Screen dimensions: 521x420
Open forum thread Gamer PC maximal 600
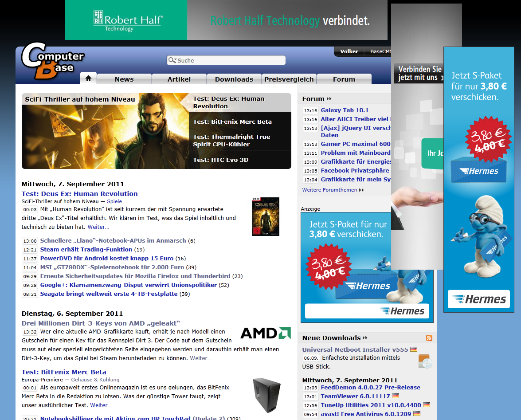coord(356,144)
